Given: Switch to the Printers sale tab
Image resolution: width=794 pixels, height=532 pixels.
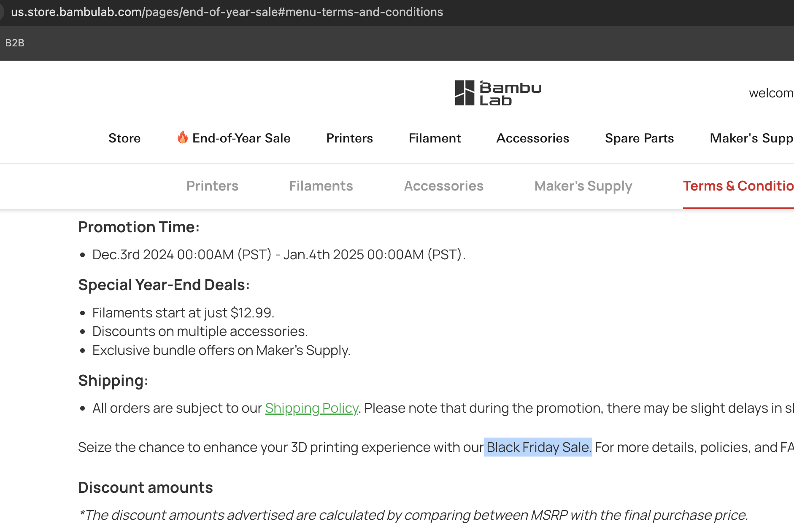Looking at the screenshot, I should pos(212,186).
